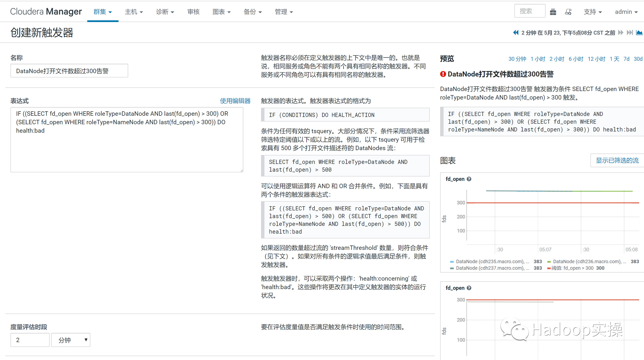The width and height of the screenshot is (644, 360).
Task: Click the help question-mark beside fd_open chart title
Action: pos(469,179)
